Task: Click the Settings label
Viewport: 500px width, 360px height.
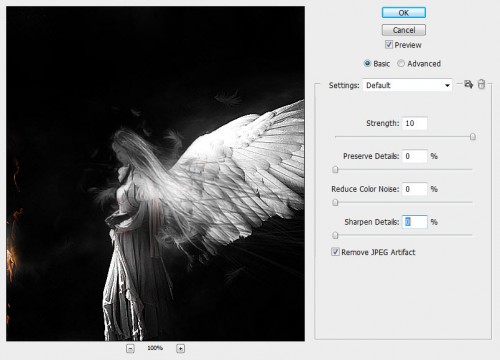Action: click(344, 85)
